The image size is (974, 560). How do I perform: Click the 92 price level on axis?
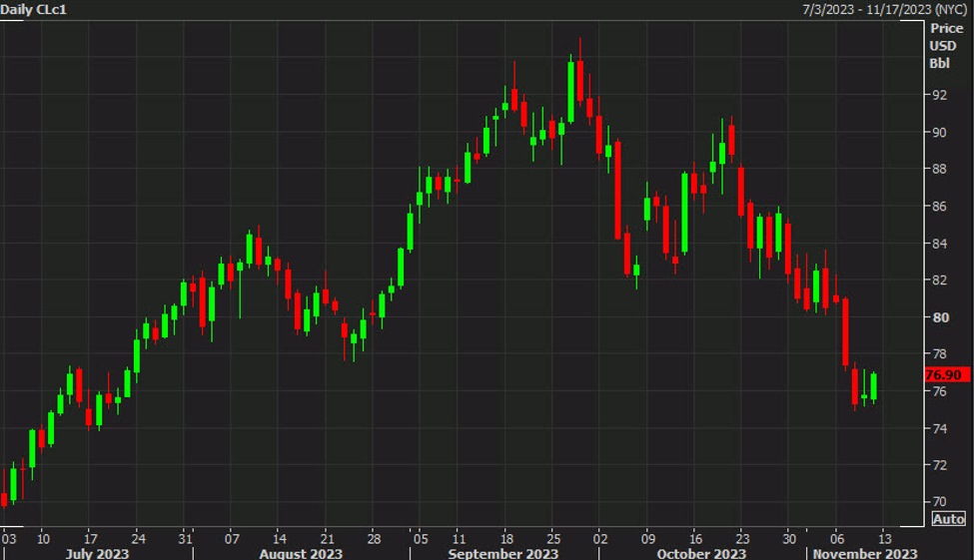point(939,95)
